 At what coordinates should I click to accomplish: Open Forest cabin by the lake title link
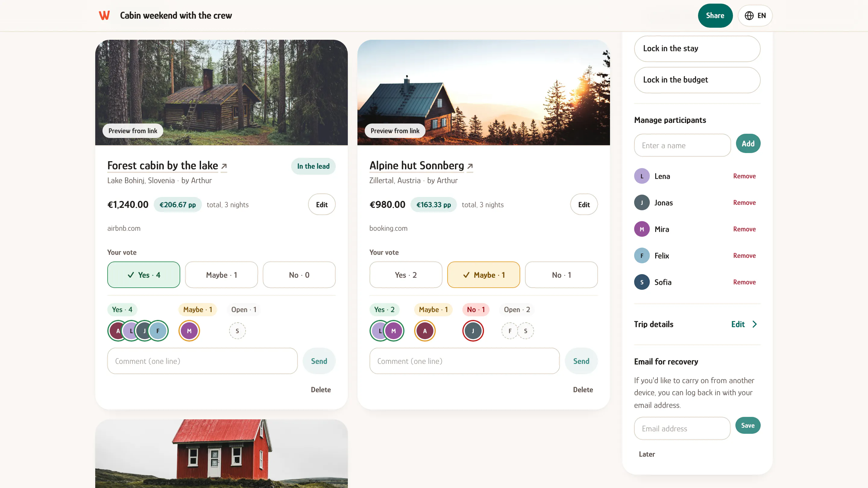pos(163,165)
